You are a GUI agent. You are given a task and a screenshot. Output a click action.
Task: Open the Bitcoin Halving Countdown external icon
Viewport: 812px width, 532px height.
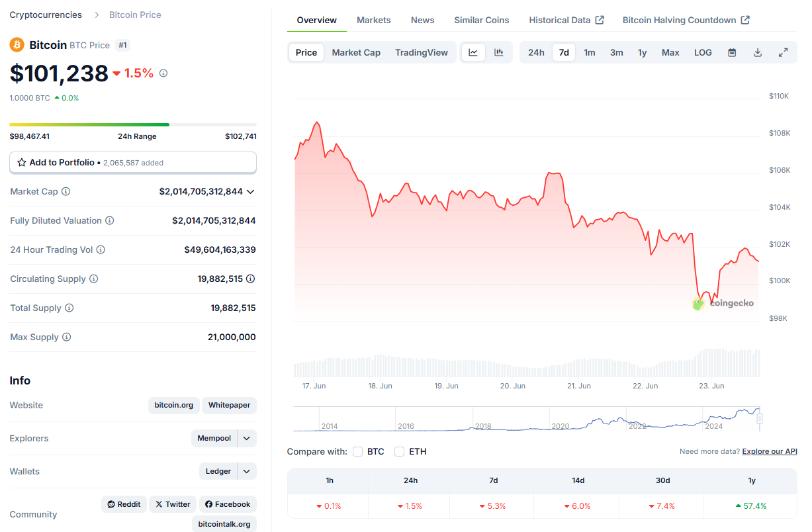coord(745,20)
